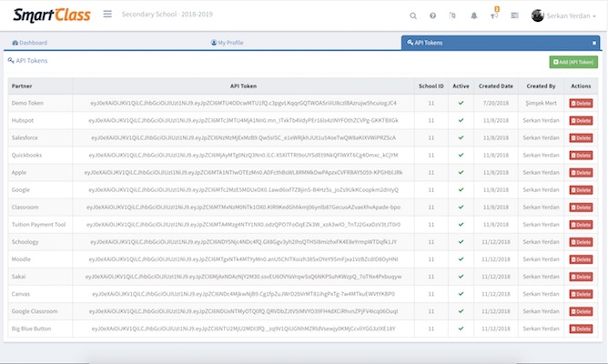The height and width of the screenshot is (364, 608).
Task: Delete the Moodle token
Action: (x=581, y=259)
